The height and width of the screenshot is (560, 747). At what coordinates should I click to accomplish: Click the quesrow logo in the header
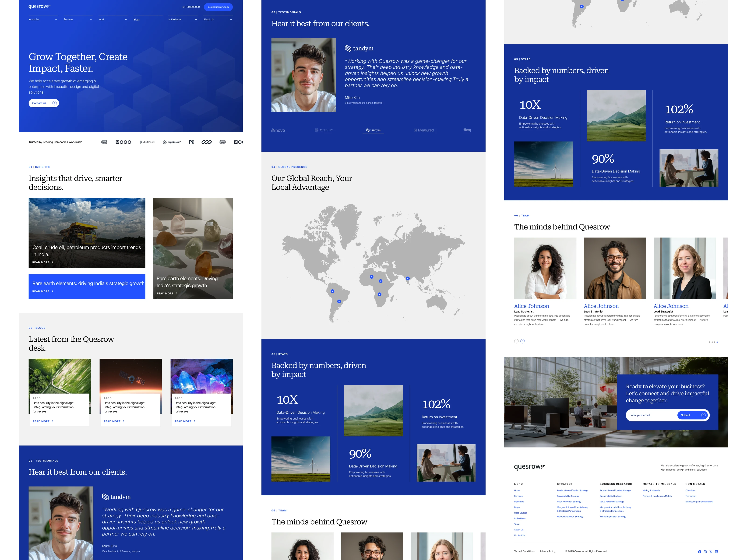(x=39, y=6)
